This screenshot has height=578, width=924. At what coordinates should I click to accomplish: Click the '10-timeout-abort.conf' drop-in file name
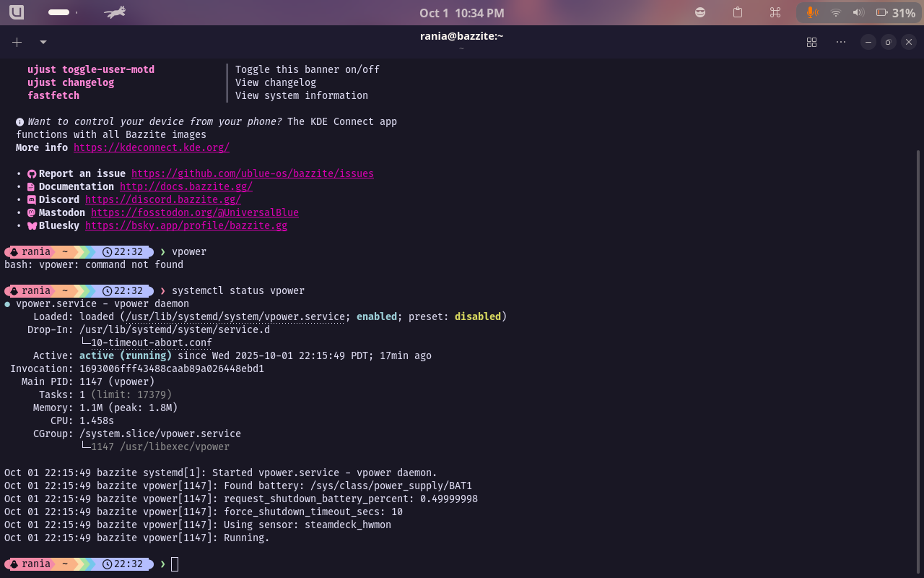(152, 342)
